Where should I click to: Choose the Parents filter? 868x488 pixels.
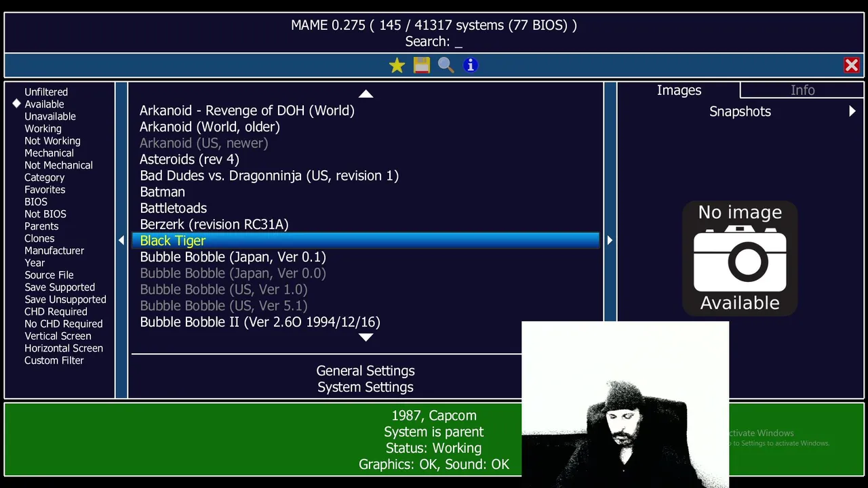click(x=41, y=226)
